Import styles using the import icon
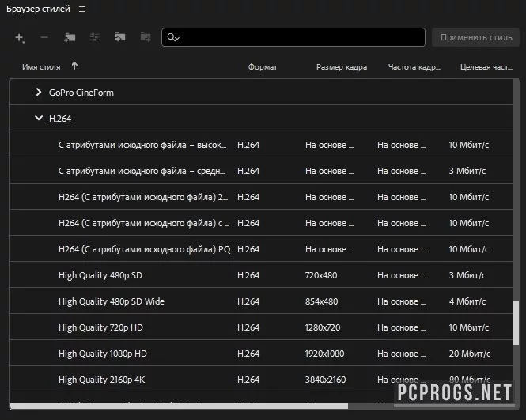This screenshot has height=420, width=526. pos(119,37)
